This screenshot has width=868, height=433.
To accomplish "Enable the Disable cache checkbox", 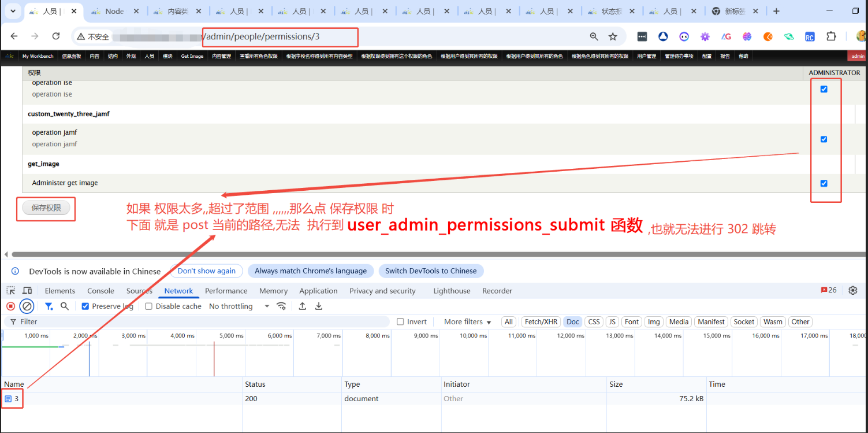I will (x=148, y=306).
